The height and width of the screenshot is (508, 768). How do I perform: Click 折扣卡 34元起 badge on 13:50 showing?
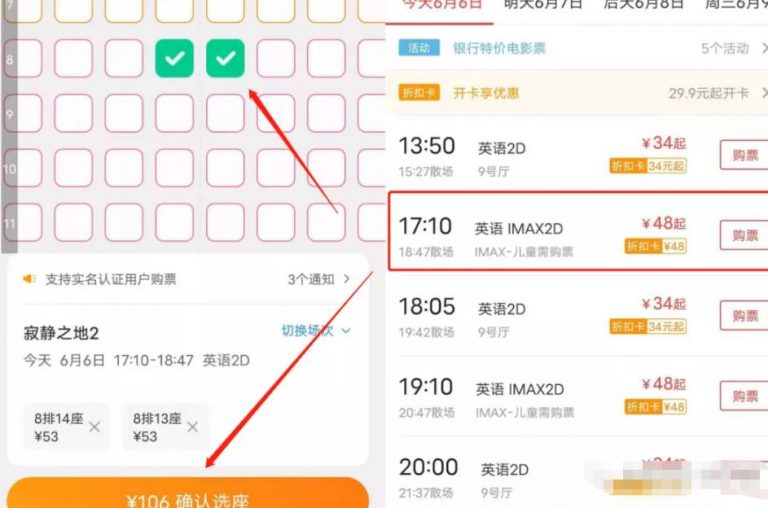point(648,166)
